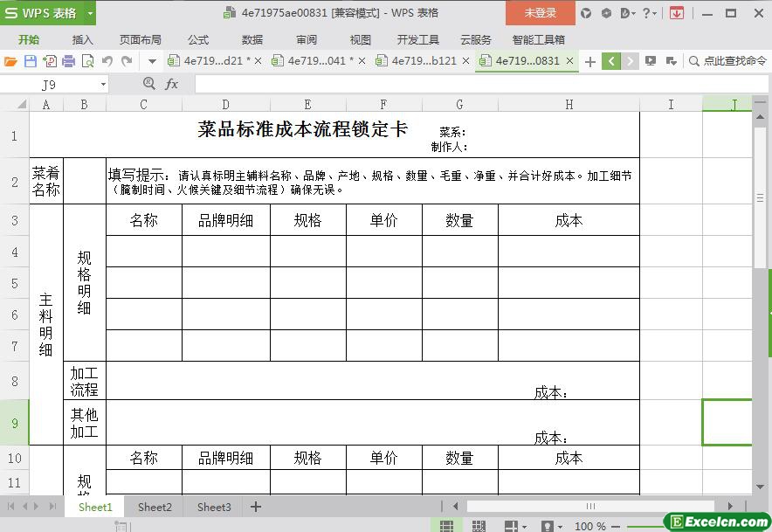Redo the last action
The height and width of the screenshot is (532, 772).
(127, 61)
